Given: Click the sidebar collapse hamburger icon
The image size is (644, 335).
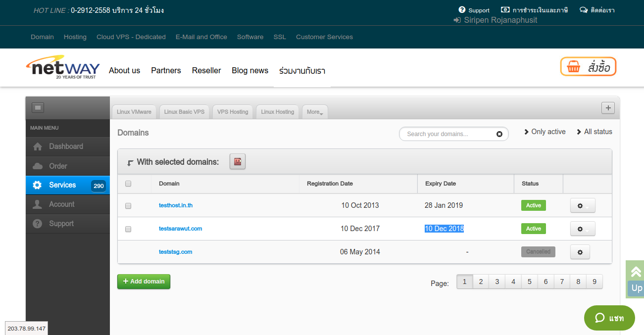Looking at the screenshot, I should pos(38,107).
